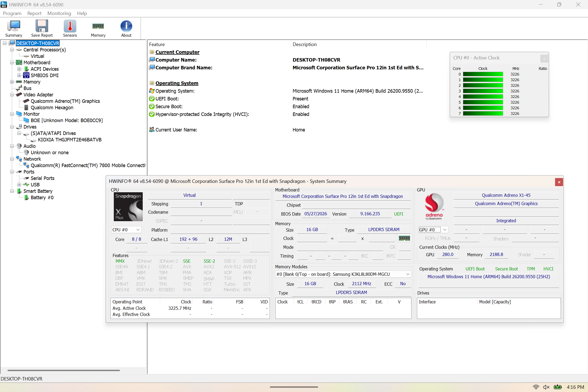The height and width of the screenshot is (392, 588).
Task: Select Serial Ports tree item
Action: 42,178
